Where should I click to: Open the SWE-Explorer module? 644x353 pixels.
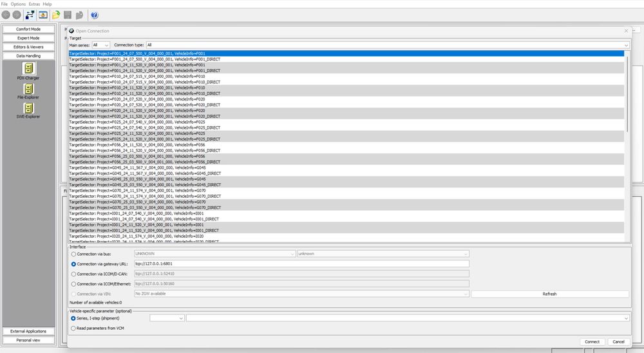click(x=28, y=110)
